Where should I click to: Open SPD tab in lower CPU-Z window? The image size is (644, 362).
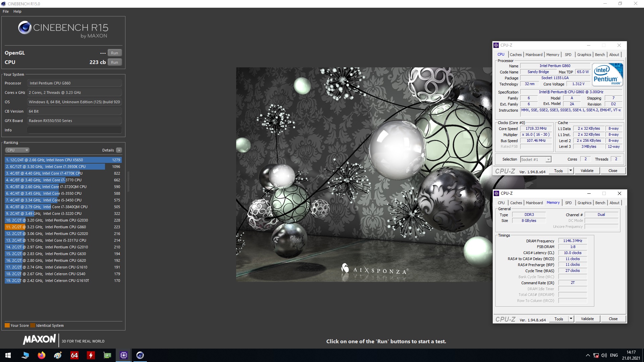569,203
